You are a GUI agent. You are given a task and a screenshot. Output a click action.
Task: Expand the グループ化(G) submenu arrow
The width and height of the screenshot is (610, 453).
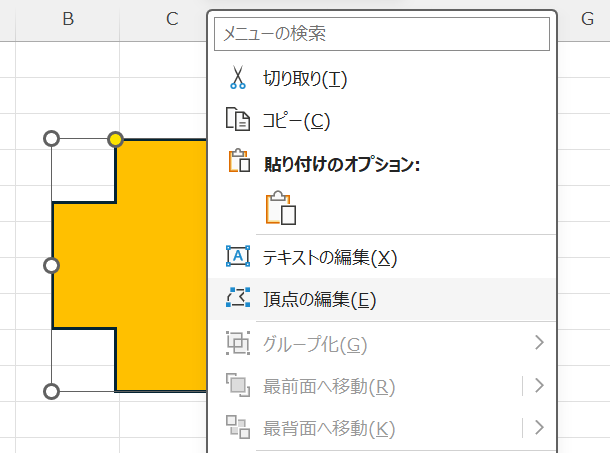click(x=539, y=344)
